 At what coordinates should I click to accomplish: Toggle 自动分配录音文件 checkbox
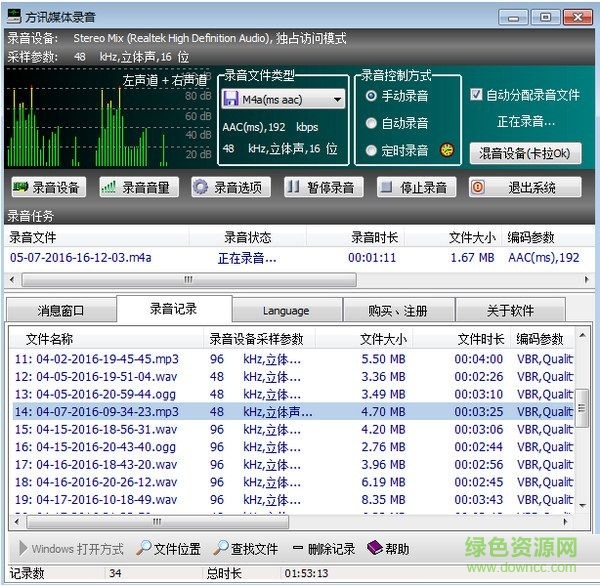477,95
